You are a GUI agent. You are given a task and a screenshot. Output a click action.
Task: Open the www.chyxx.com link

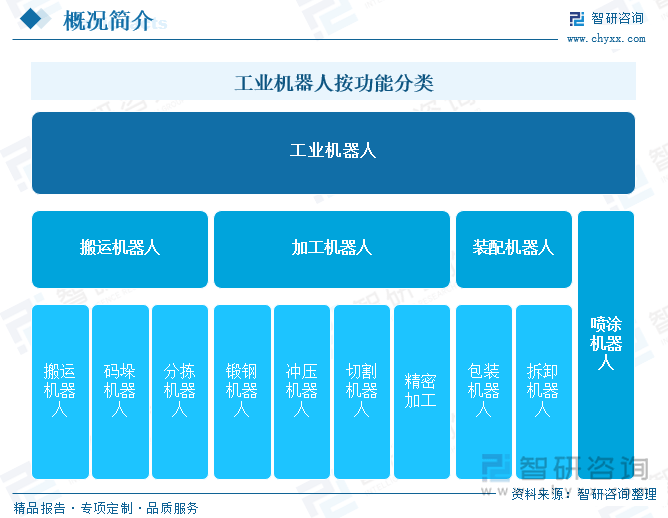point(606,39)
